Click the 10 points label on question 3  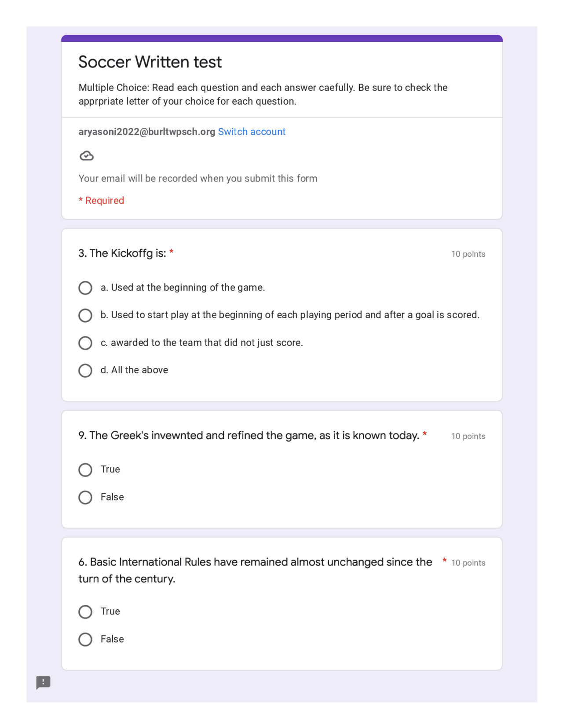click(468, 254)
